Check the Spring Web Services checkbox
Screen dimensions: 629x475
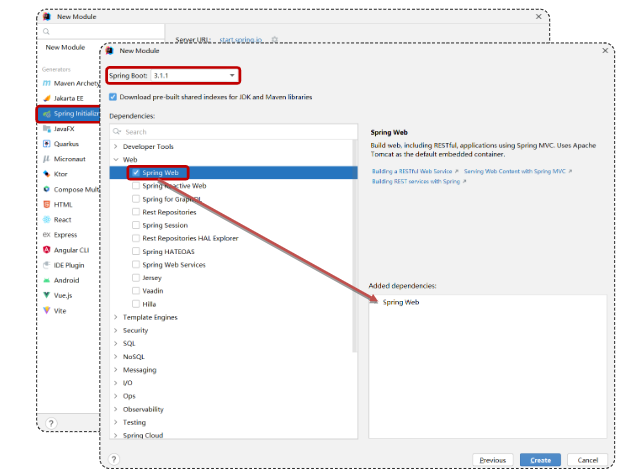pos(136,264)
